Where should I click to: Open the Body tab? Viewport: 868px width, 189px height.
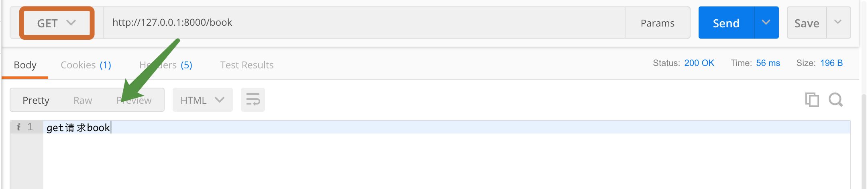point(25,65)
